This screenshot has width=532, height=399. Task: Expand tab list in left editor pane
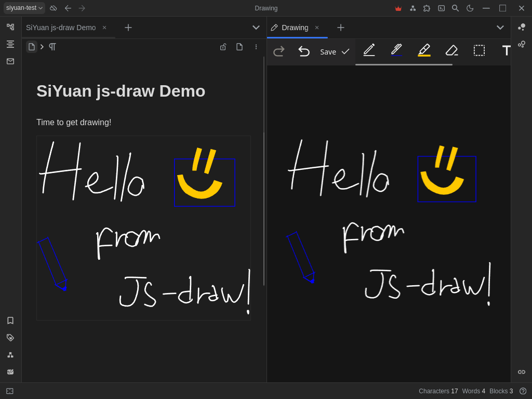256,28
